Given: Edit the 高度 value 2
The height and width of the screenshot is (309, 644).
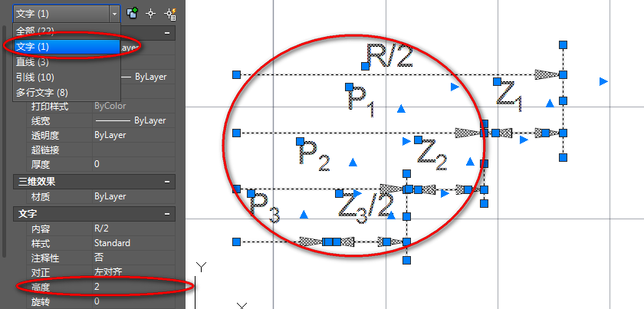Looking at the screenshot, I should click(x=134, y=287).
